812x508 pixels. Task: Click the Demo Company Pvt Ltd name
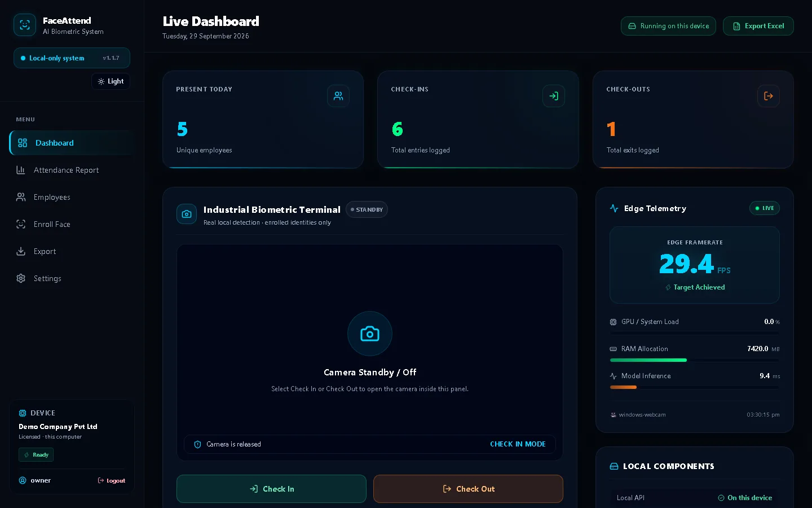[58, 427]
